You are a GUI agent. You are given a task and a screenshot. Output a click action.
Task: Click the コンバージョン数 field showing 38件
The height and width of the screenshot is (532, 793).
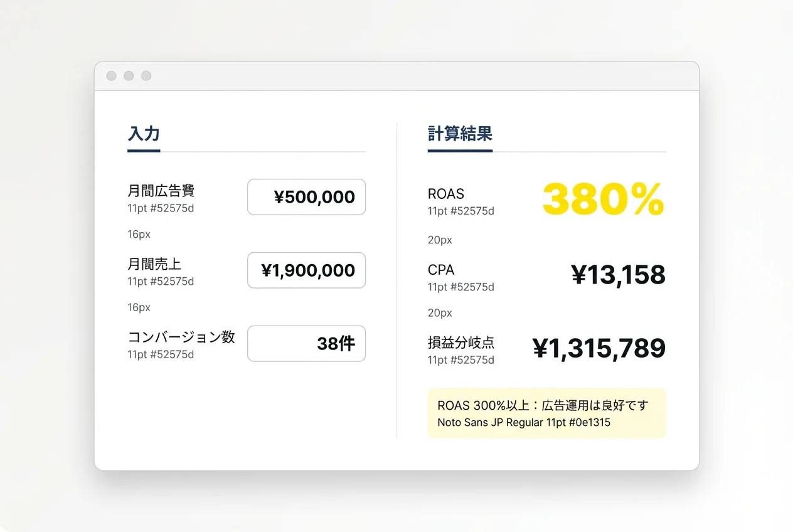(306, 343)
